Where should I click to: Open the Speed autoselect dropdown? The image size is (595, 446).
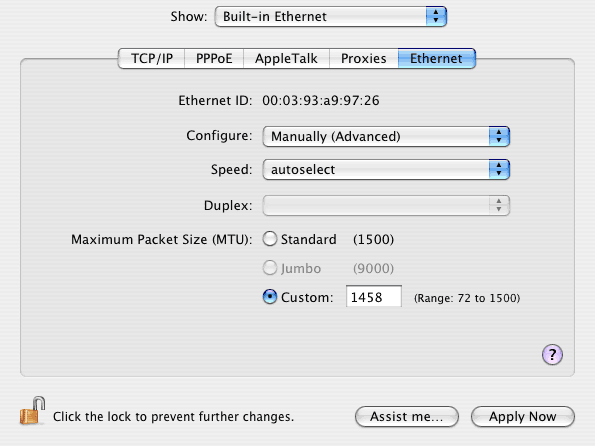tap(386, 169)
